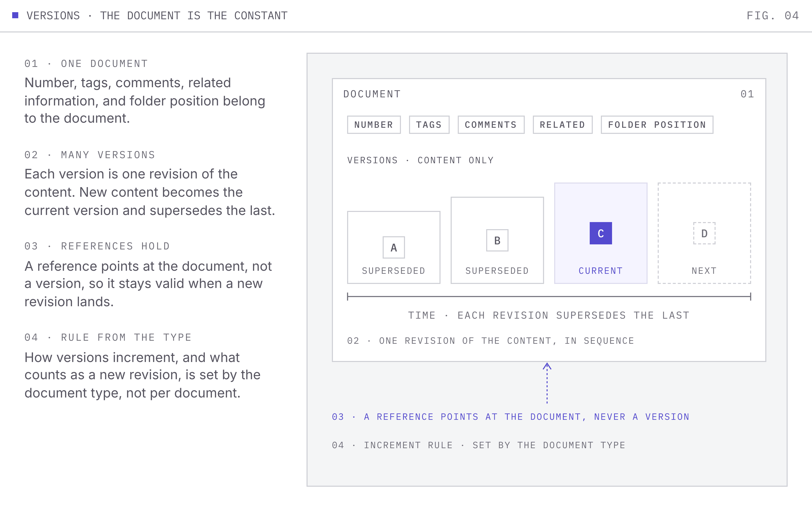Viewport: 812px width, 507px height.
Task: Click the FIG. 04 label
Action: 773,15
